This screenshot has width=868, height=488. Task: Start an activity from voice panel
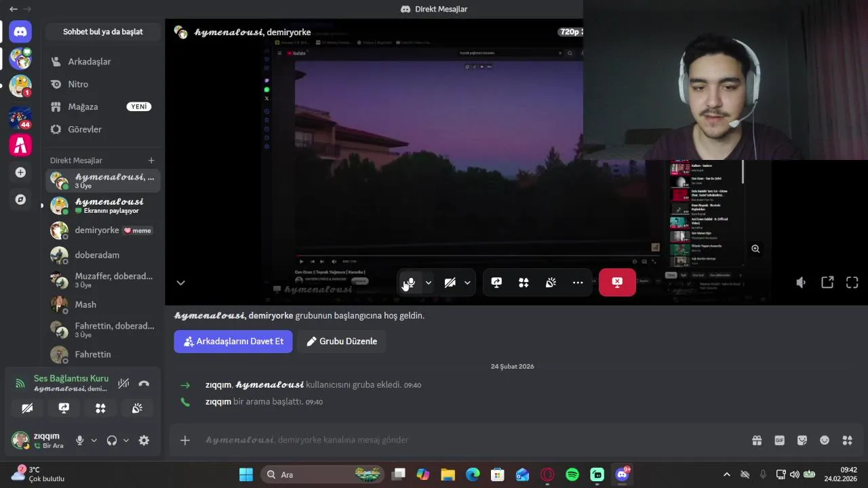100,408
